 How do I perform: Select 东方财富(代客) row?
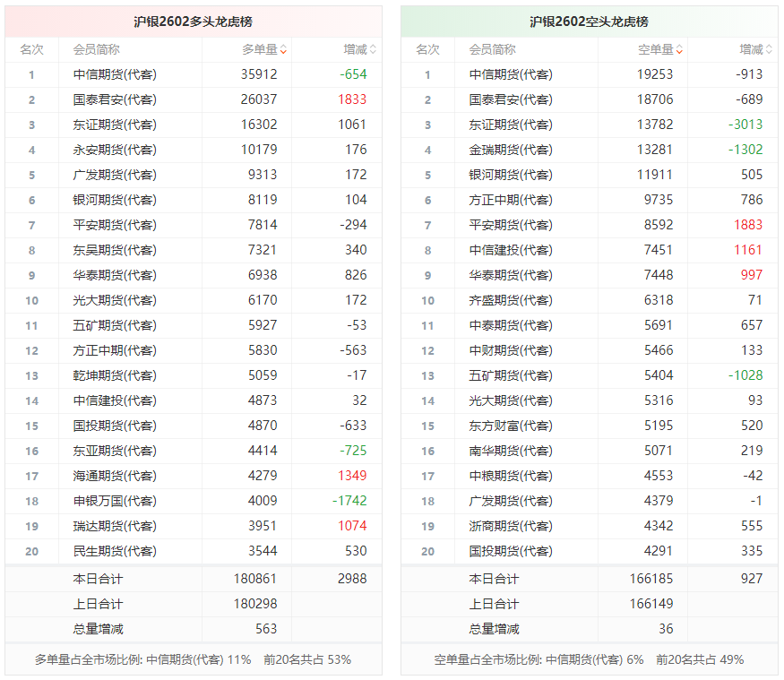590,426
